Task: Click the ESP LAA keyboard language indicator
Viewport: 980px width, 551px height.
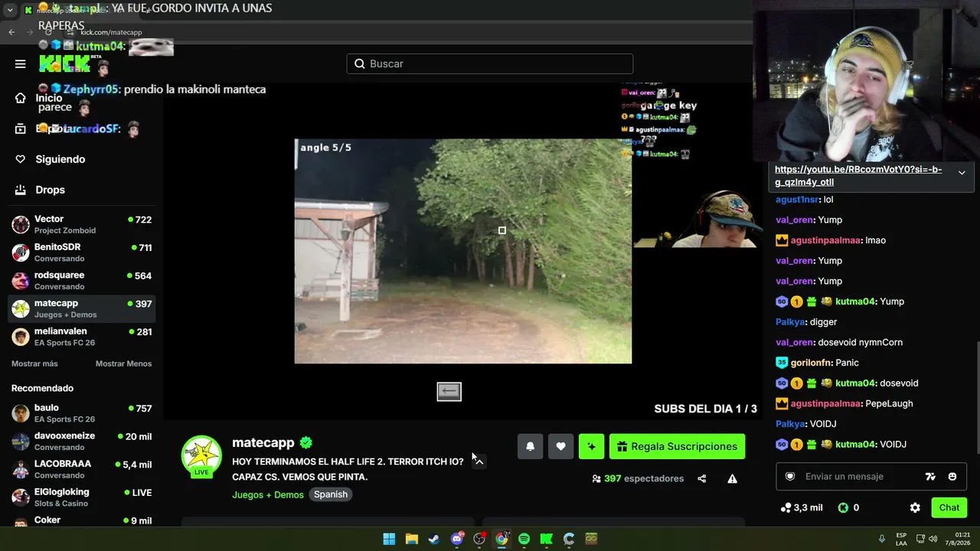Action: coord(901,539)
